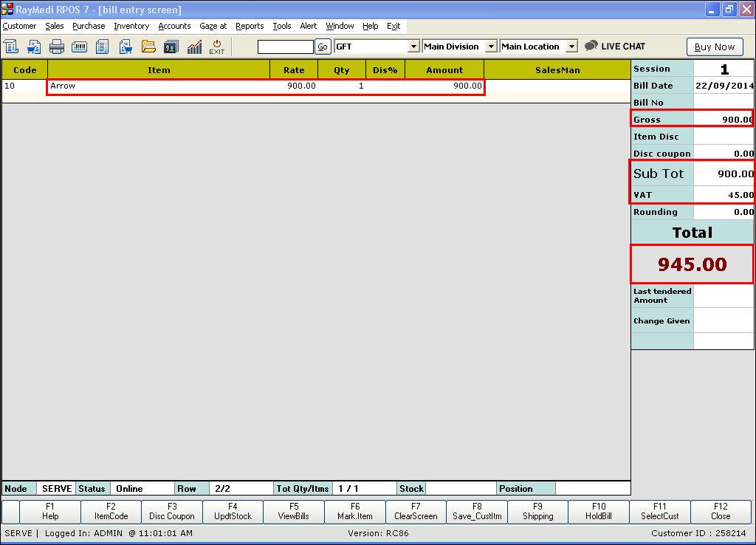The image size is (756, 545).
Task: Click the Rate cell 900.00
Action: click(x=294, y=86)
